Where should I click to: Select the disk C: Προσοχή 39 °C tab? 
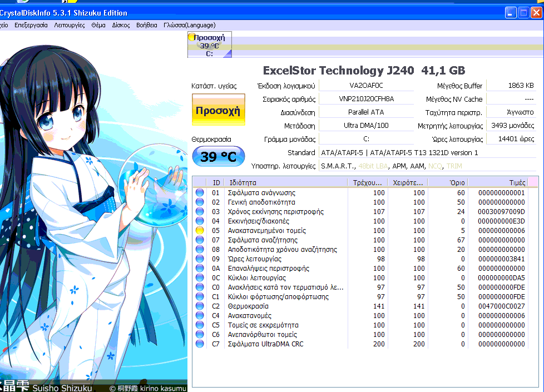(x=210, y=45)
